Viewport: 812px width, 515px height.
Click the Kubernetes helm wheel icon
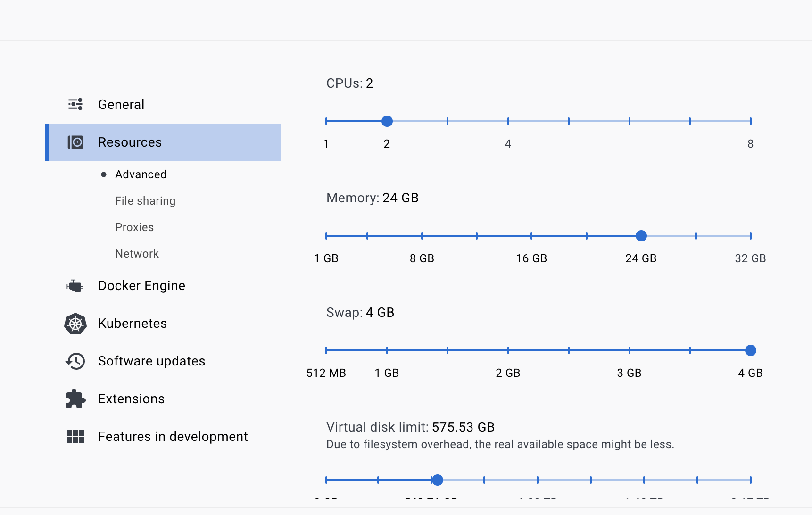click(75, 324)
